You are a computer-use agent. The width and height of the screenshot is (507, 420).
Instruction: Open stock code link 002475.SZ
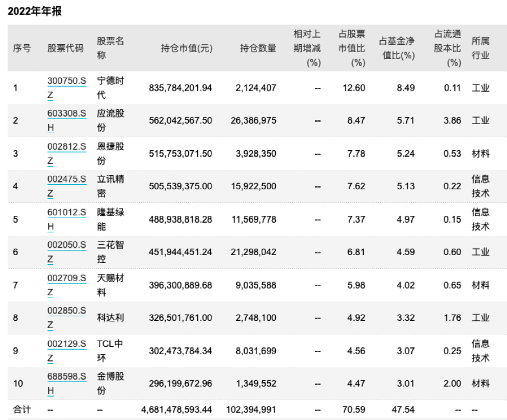coord(67,186)
